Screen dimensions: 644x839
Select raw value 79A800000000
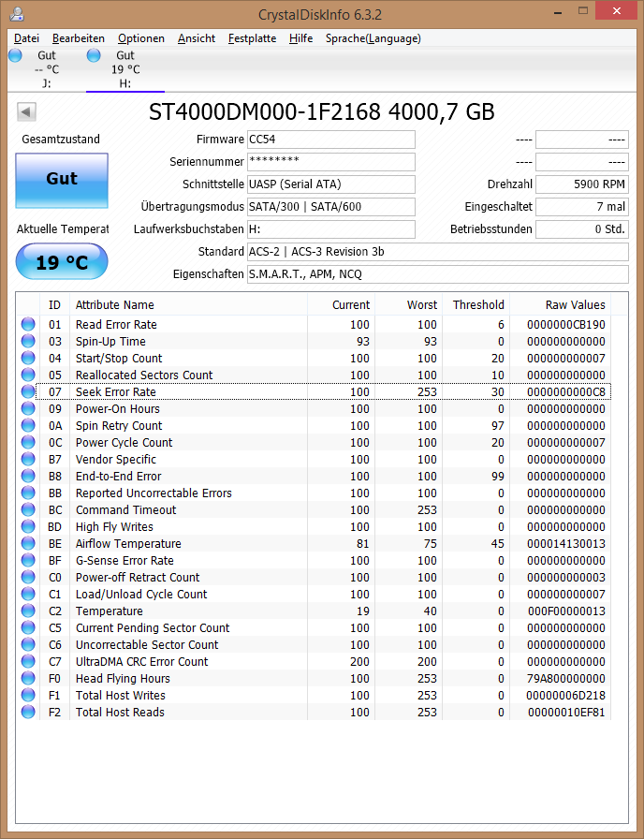pos(566,678)
